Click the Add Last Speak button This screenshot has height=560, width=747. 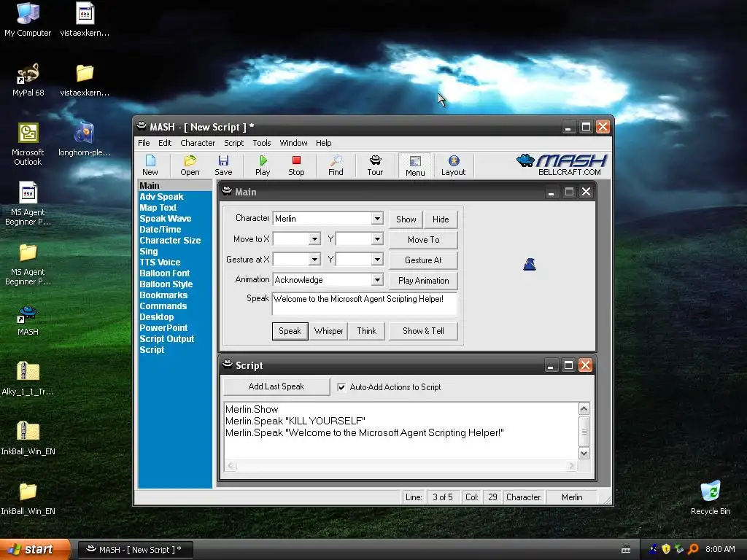click(x=276, y=386)
